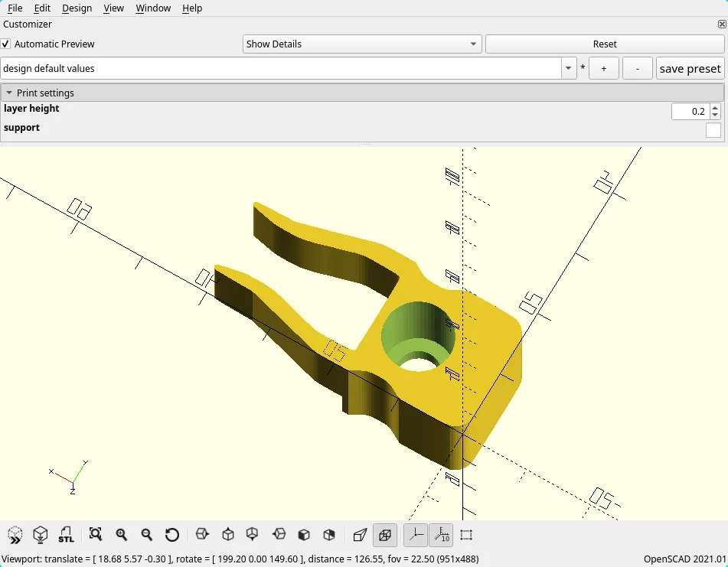Click the OpenSCAD 2021.01 version label

coord(685,559)
